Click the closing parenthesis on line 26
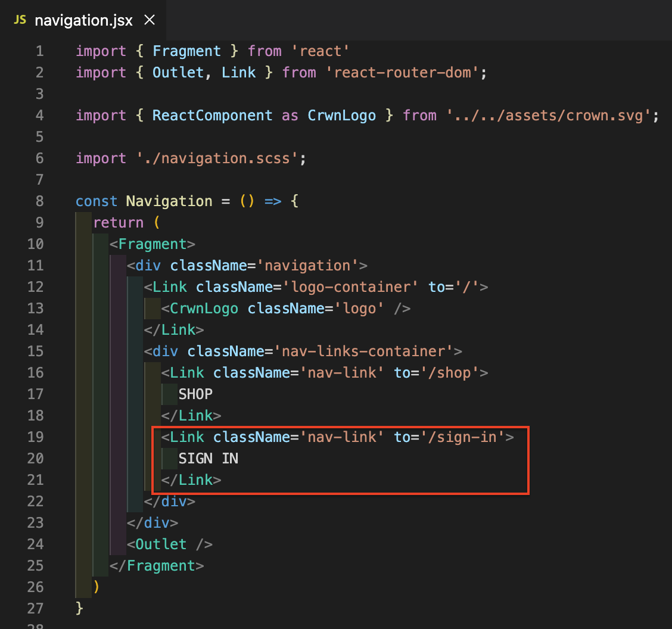This screenshot has height=629, width=672. [97, 587]
